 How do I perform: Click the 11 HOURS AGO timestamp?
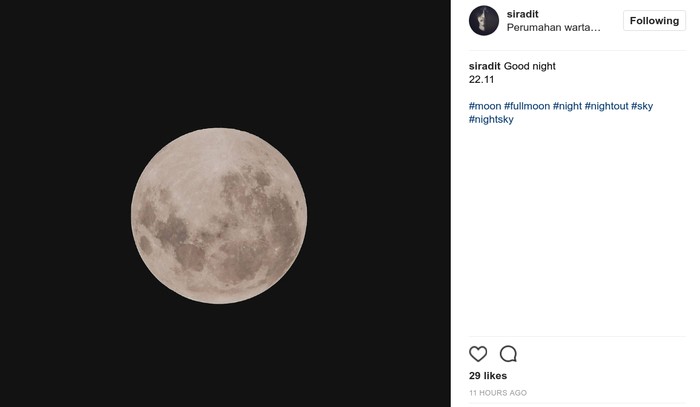pos(498,393)
